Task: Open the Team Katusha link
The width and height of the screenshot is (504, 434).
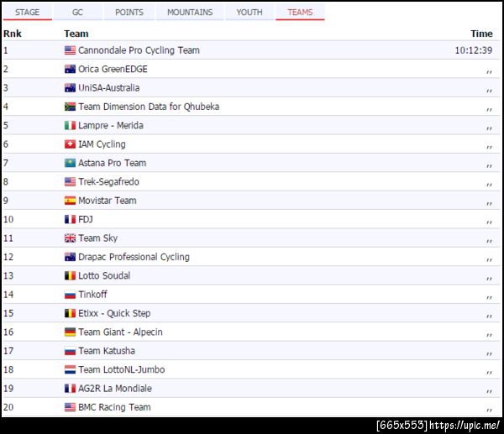Action: coord(107,351)
